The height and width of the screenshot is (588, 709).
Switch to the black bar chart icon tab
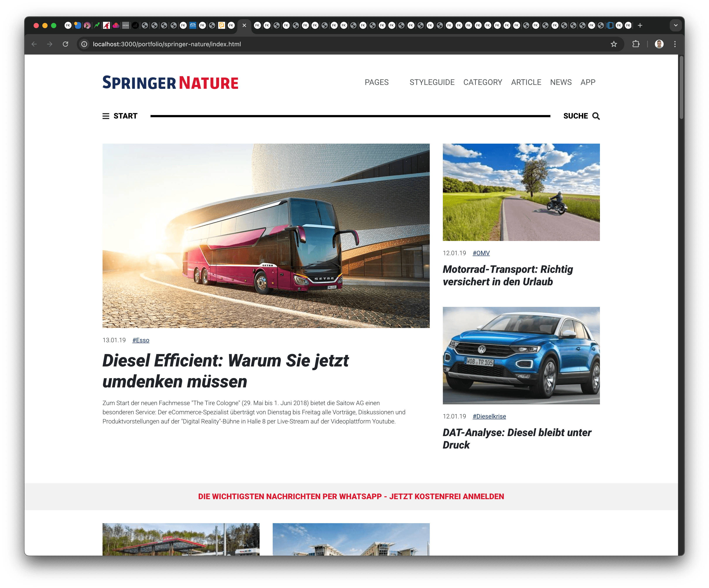[x=135, y=25]
